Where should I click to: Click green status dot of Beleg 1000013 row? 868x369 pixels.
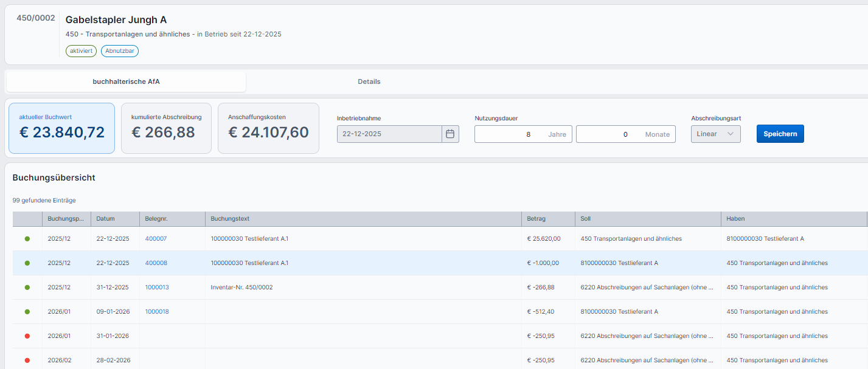tap(27, 288)
